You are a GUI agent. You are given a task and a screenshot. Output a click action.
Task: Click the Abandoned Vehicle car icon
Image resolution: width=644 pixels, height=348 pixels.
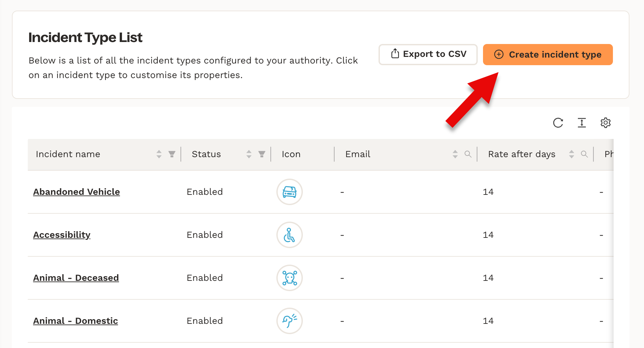[289, 192]
